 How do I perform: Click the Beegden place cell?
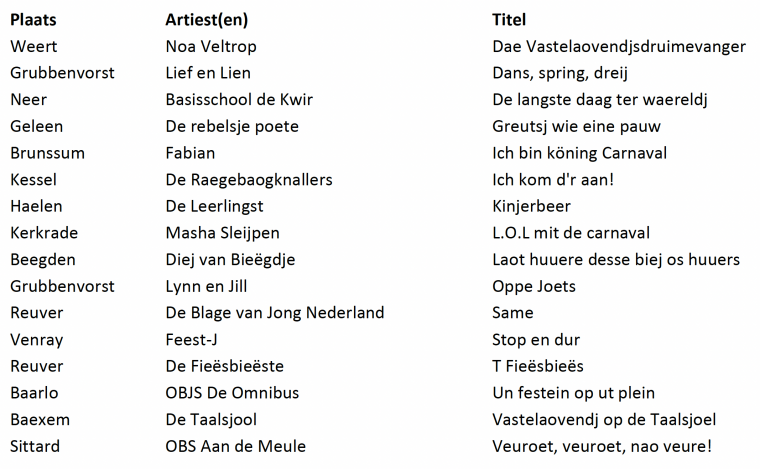(43, 260)
